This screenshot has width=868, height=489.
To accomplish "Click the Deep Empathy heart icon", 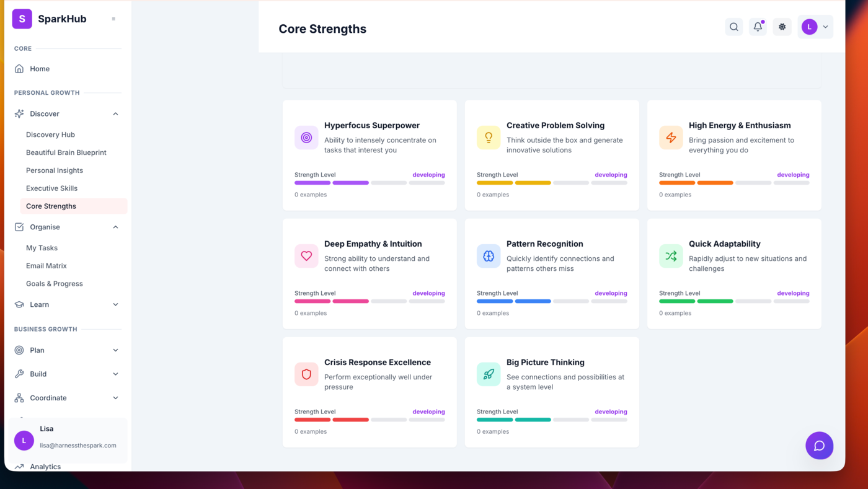I will 306,256.
